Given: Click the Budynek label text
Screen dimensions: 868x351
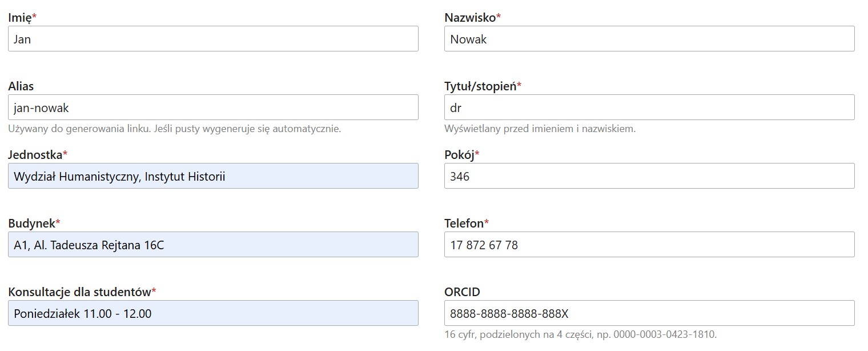Looking at the screenshot, I should pos(31,224).
